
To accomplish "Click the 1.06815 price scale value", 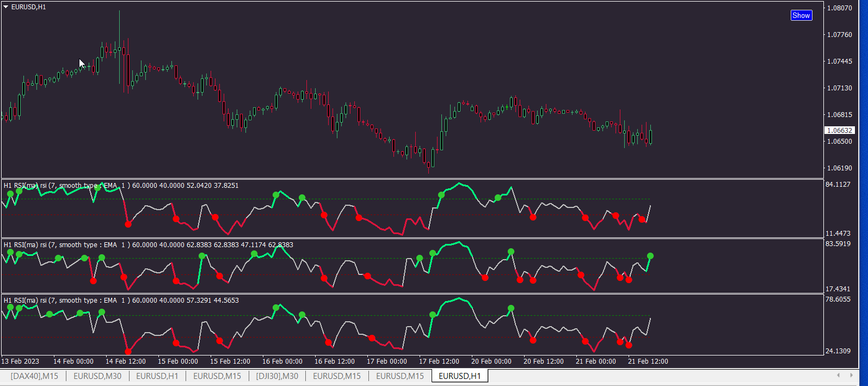I will (840, 115).
